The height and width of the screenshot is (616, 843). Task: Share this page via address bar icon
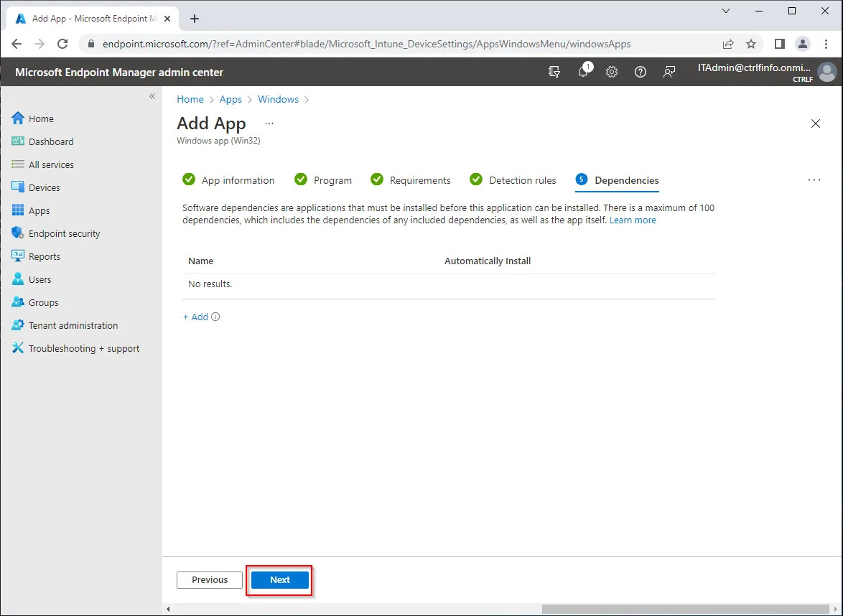pos(728,44)
